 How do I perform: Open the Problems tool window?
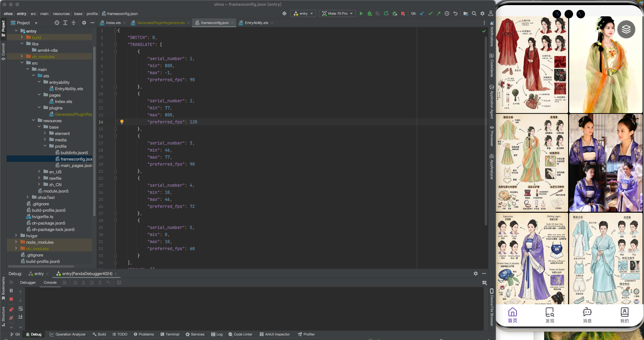144,334
